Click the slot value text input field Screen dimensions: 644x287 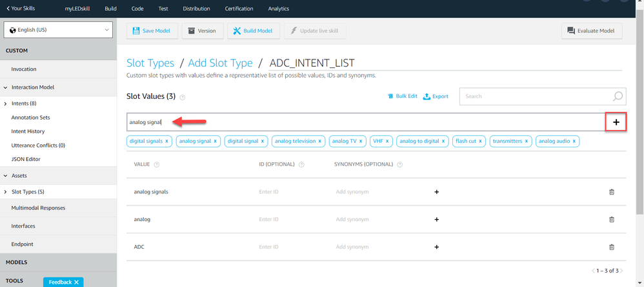click(x=361, y=122)
